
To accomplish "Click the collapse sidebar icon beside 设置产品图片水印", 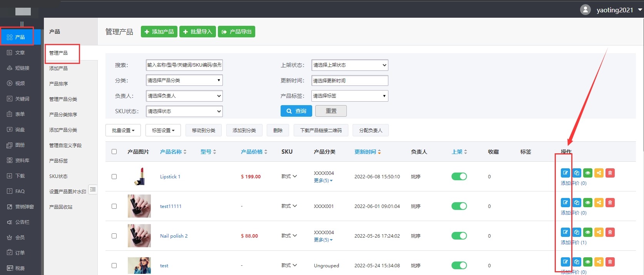I will click(93, 189).
